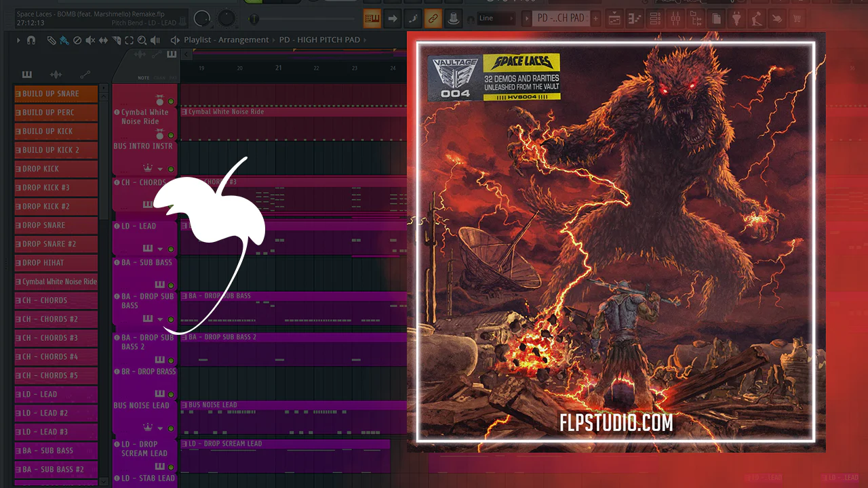Mute the LD - LEAD track
This screenshot has height=488, width=868.
pyautogui.click(x=171, y=249)
